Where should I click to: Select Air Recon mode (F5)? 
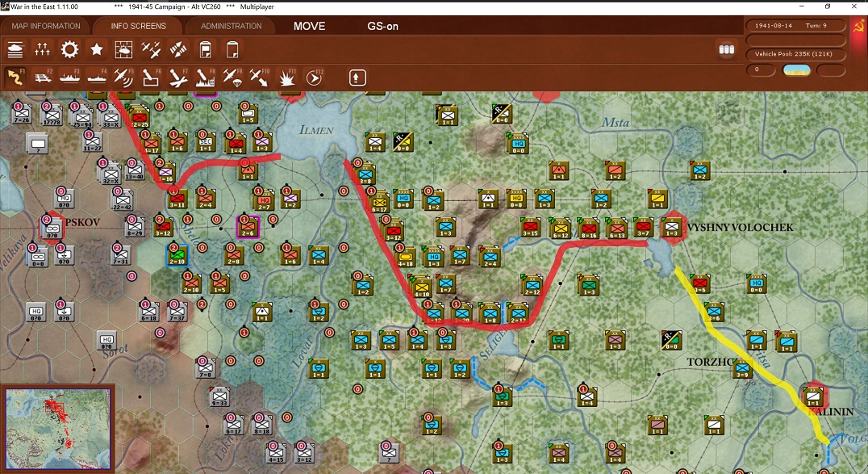coord(123,78)
